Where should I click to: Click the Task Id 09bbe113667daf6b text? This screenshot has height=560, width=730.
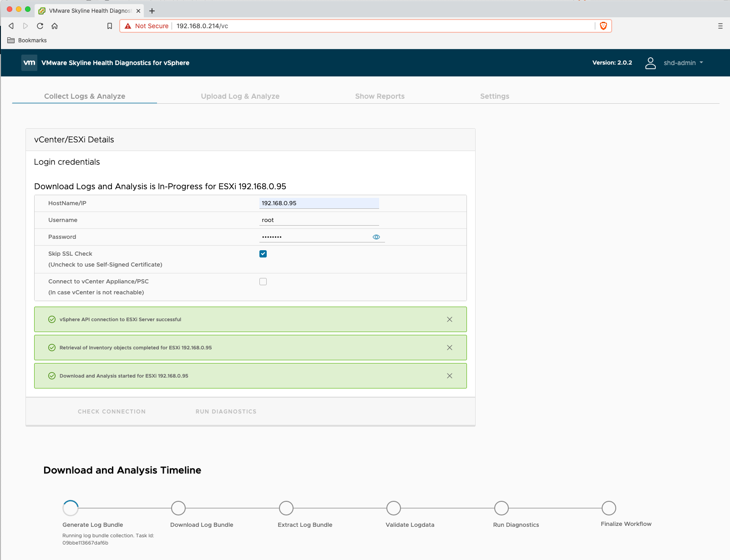(x=86, y=543)
